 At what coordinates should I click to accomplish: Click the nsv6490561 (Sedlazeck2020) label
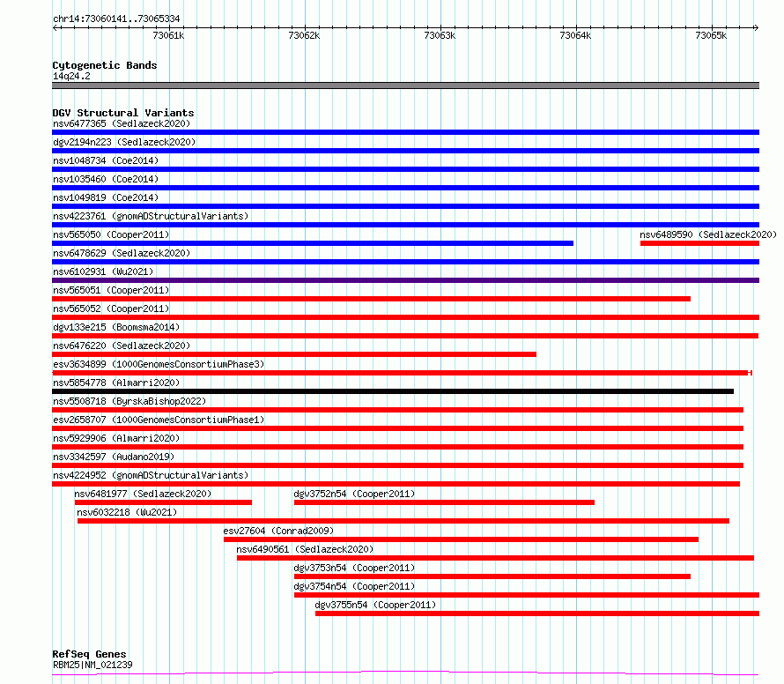(305, 549)
